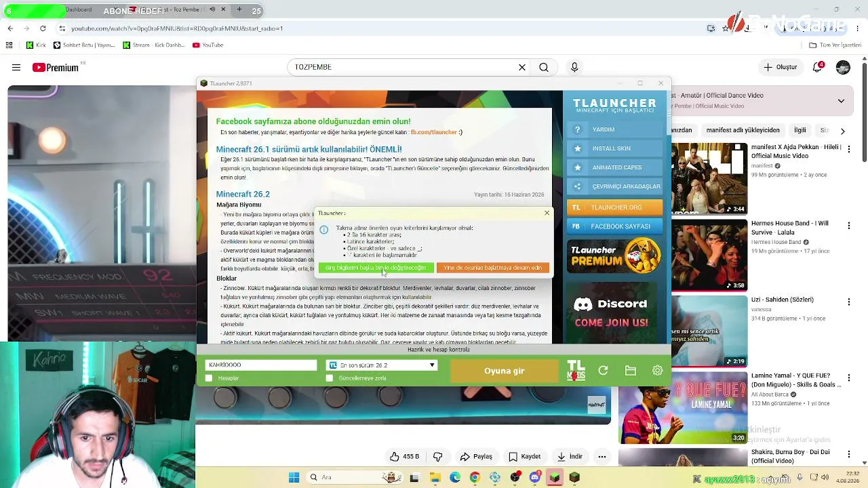Open TL Mods icon in TLauncher
The image size is (868, 488).
[576, 370]
